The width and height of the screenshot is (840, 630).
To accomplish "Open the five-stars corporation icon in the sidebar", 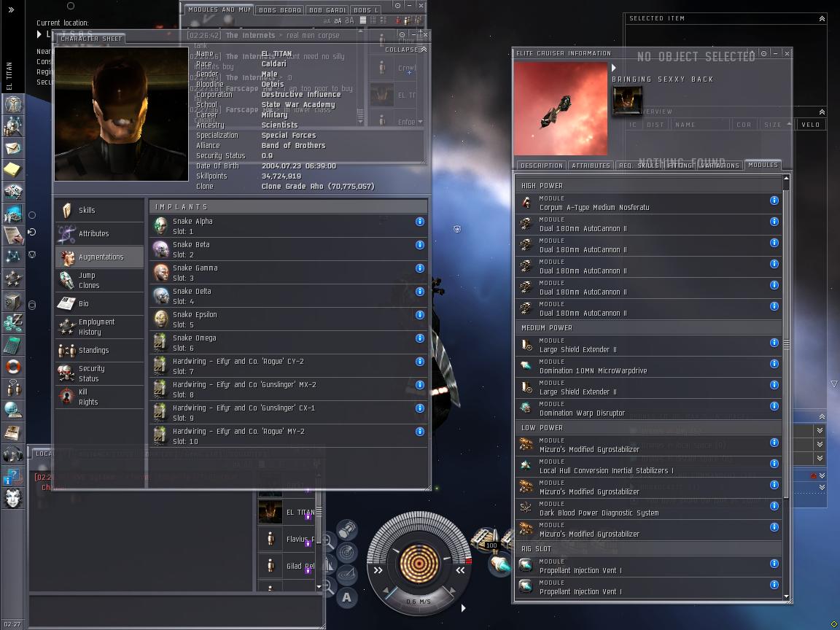I will pos(13,280).
